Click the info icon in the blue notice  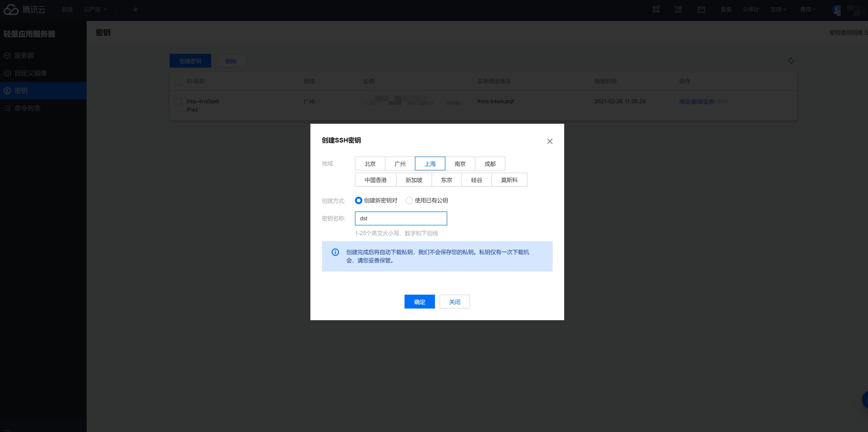pyautogui.click(x=335, y=252)
